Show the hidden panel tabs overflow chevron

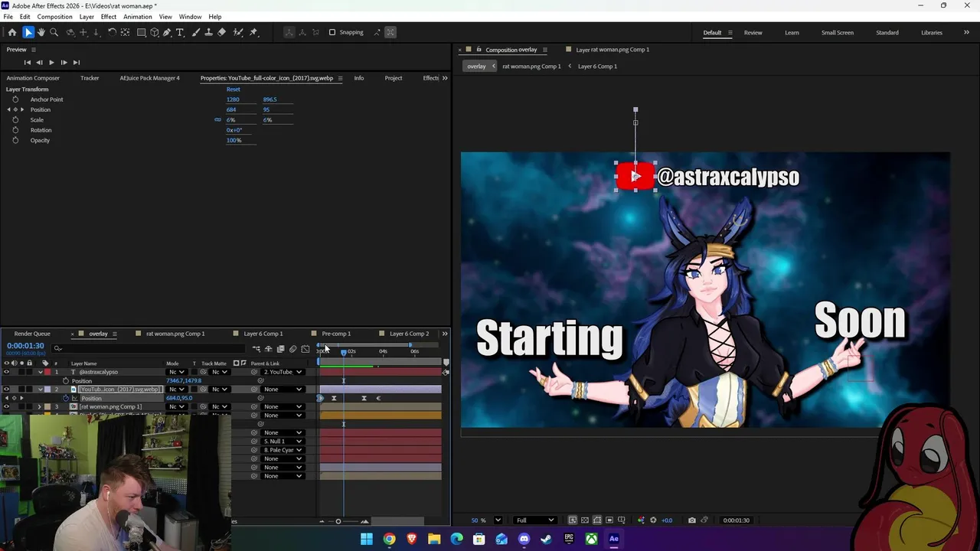pos(445,78)
